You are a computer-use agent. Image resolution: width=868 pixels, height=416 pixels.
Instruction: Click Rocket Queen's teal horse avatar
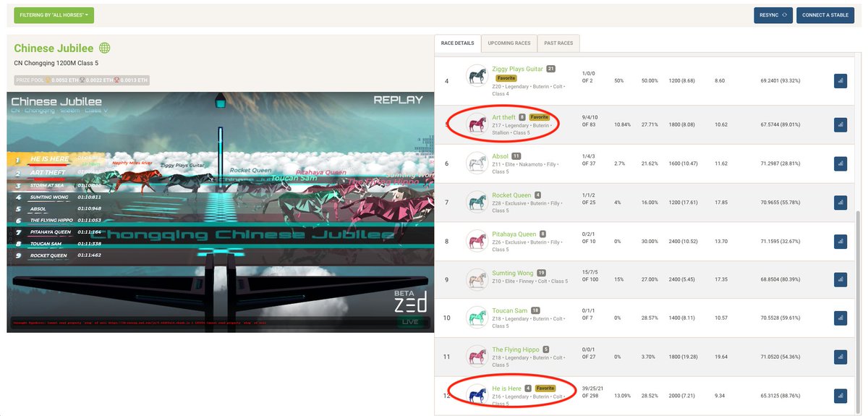coord(476,203)
